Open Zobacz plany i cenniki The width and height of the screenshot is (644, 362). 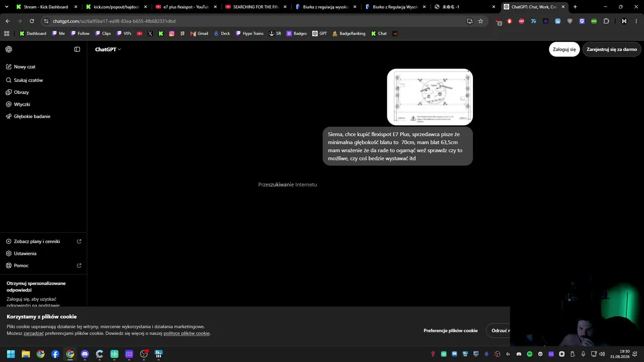point(43,241)
